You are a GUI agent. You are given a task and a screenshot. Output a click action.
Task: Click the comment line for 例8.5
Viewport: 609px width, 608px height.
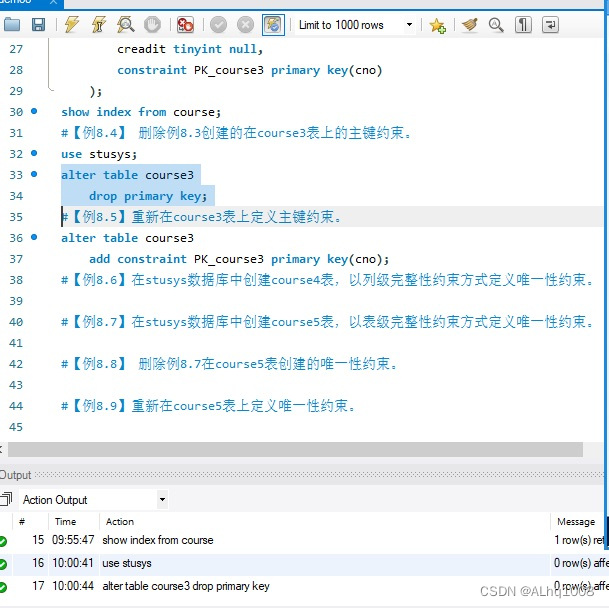[x=201, y=217]
